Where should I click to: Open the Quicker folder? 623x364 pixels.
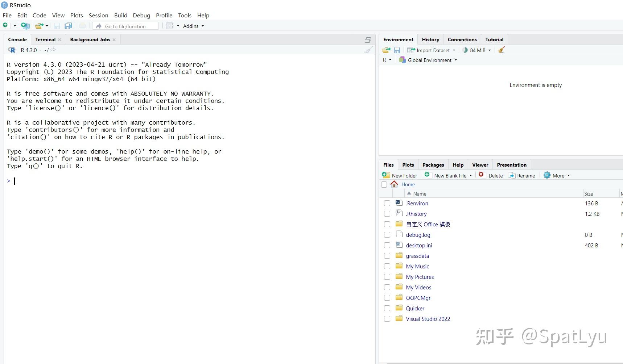point(415,309)
